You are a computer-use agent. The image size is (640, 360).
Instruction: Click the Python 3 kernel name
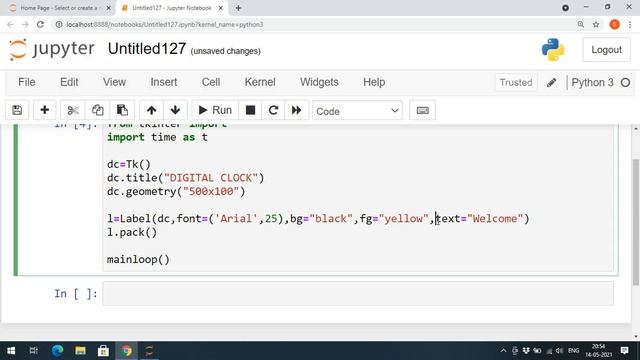[592, 82]
